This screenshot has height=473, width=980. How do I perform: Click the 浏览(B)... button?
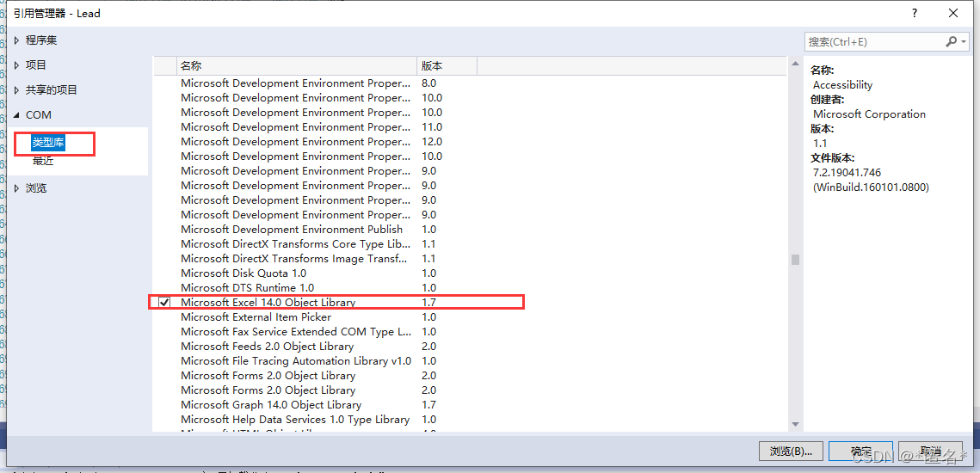[x=791, y=451]
